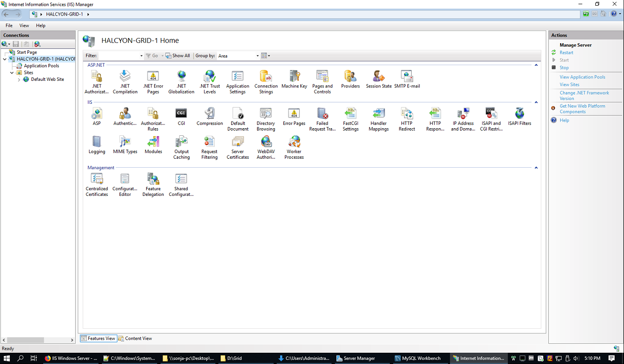The height and width of the screenshot is (364, 624).
Task: Open Authentication feature
Action: click(125, 116)
